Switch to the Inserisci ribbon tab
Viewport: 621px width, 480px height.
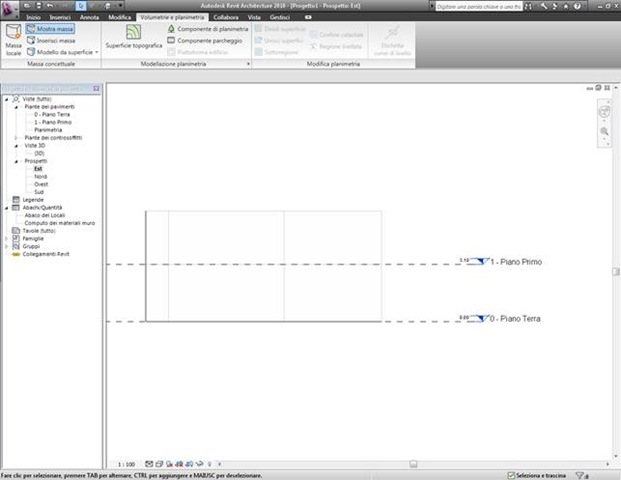click(60, 17)
